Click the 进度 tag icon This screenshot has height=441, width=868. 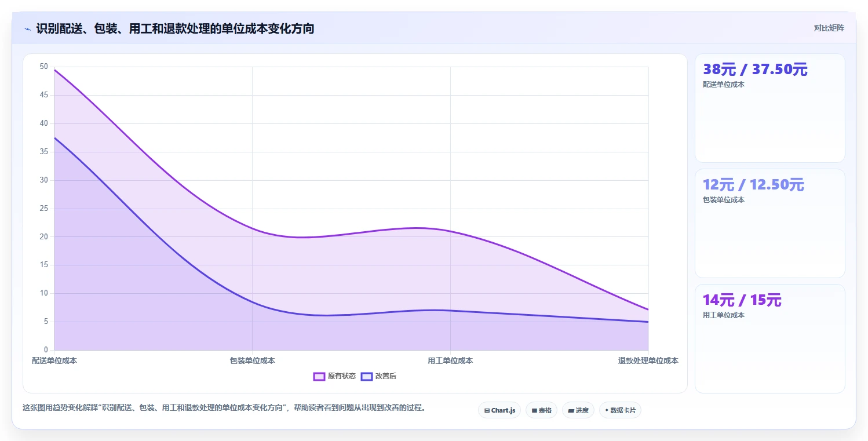pos(571,410)
